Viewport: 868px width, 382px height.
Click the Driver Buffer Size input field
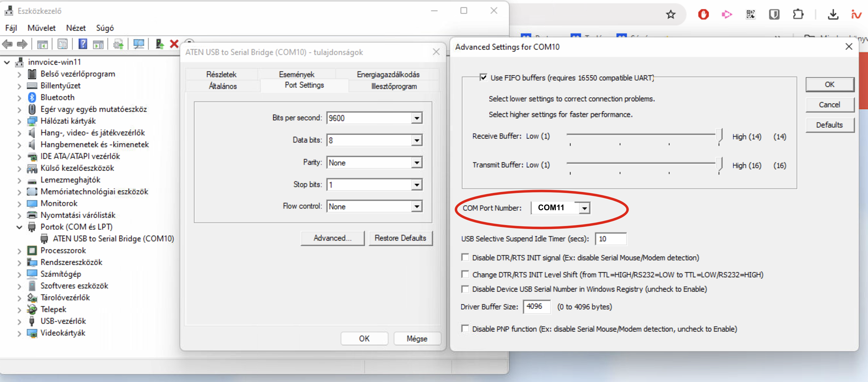pos(537,306)
